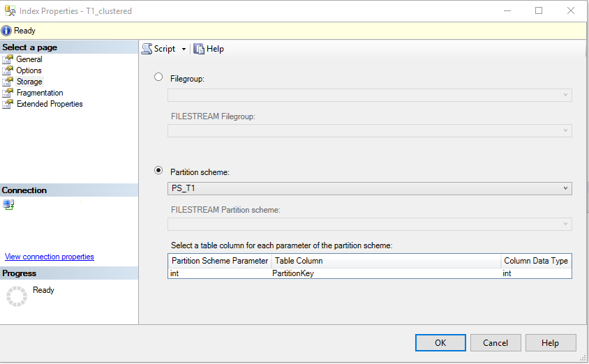Image resolution: width=589 pixels, height=364 pixels.
Task: Click the General page icon
Action: click(8, 59)
